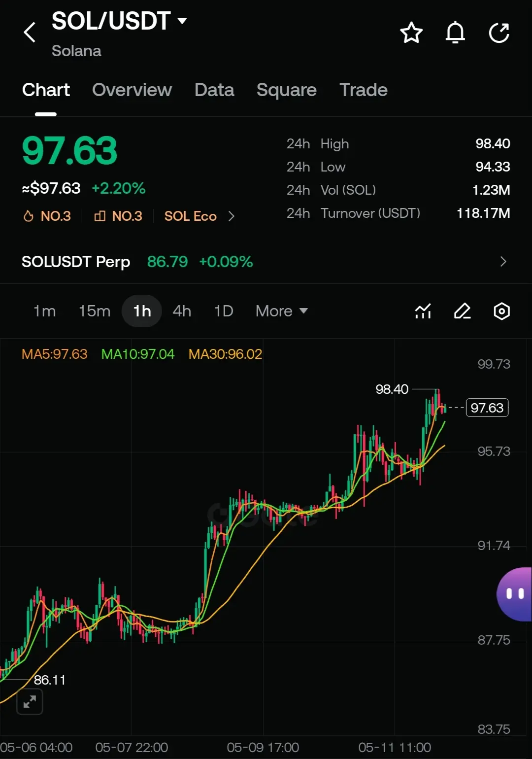Tap the +2.20% change value

119,188
